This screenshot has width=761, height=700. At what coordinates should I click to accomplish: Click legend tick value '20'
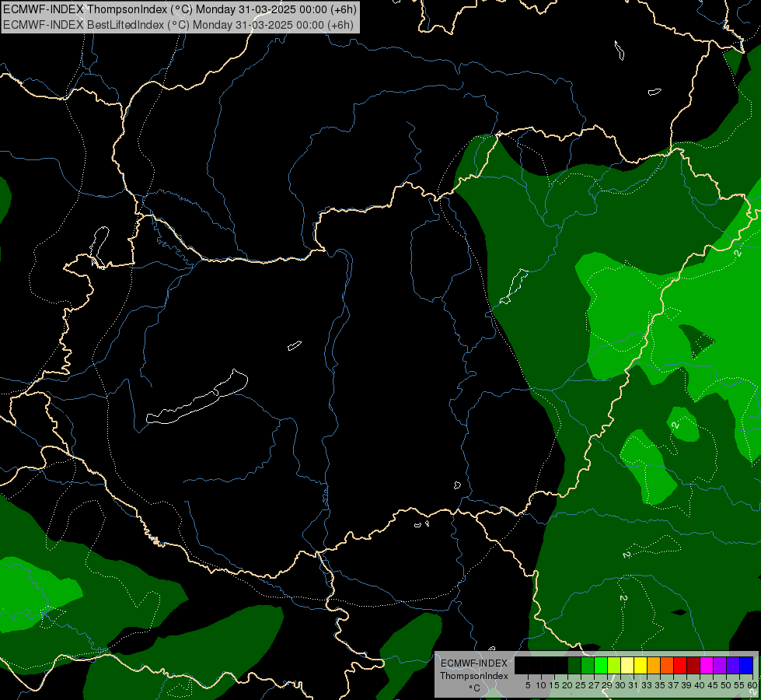pos(567,685)
